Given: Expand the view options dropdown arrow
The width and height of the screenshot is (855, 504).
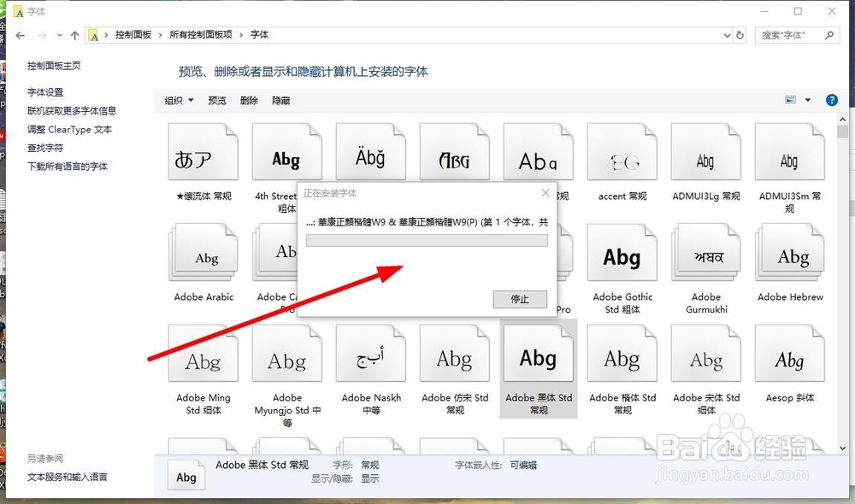Looking at the screenshot, I should tap(808, 100).
